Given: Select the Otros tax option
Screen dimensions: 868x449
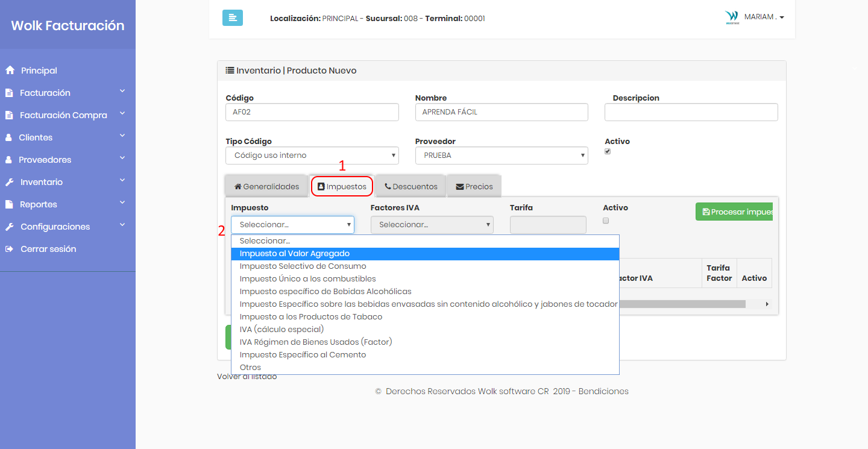Looking at the screenshot, I should coord(425,368).
